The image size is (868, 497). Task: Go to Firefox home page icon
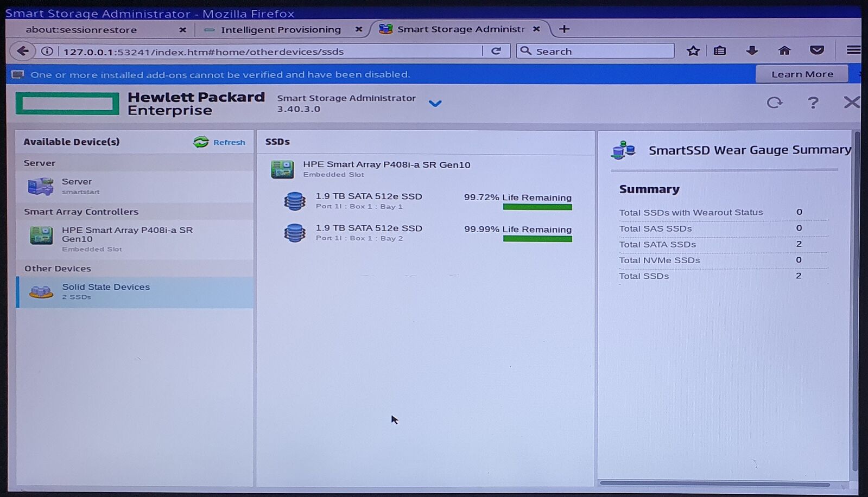pyautogui.click(x=784, y=51)
